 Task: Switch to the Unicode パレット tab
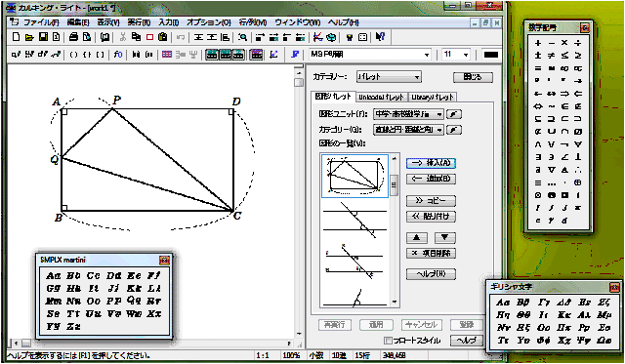pos(381,97)
